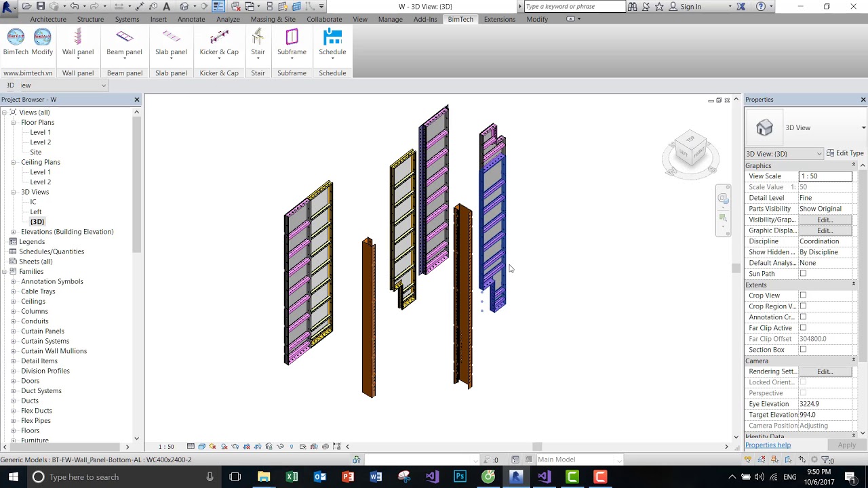Open the 3D View type selector dropdown
The height and width of the screenshot is (488, 868).
click(x=819, y=154)
